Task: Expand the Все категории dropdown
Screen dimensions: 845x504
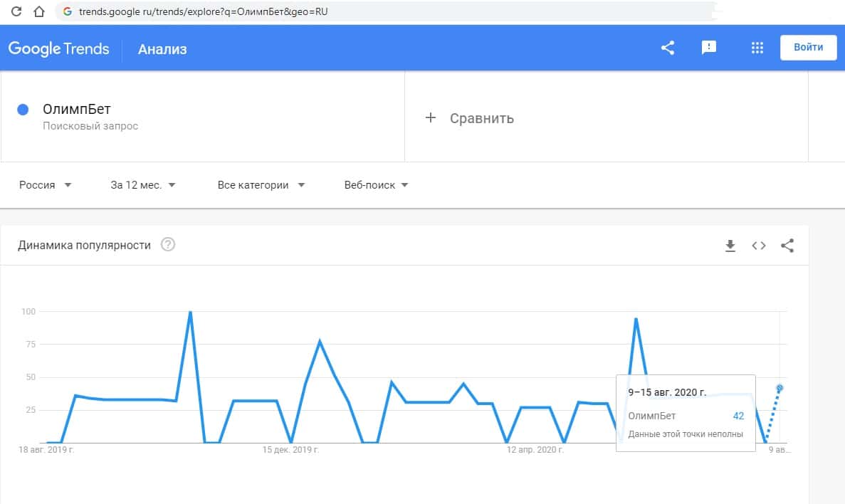Action: click(261, 185)
